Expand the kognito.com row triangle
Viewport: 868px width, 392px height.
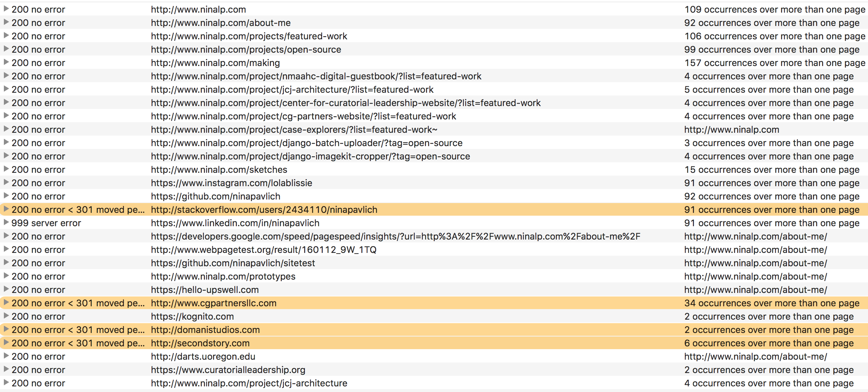(x=6, y=316)
